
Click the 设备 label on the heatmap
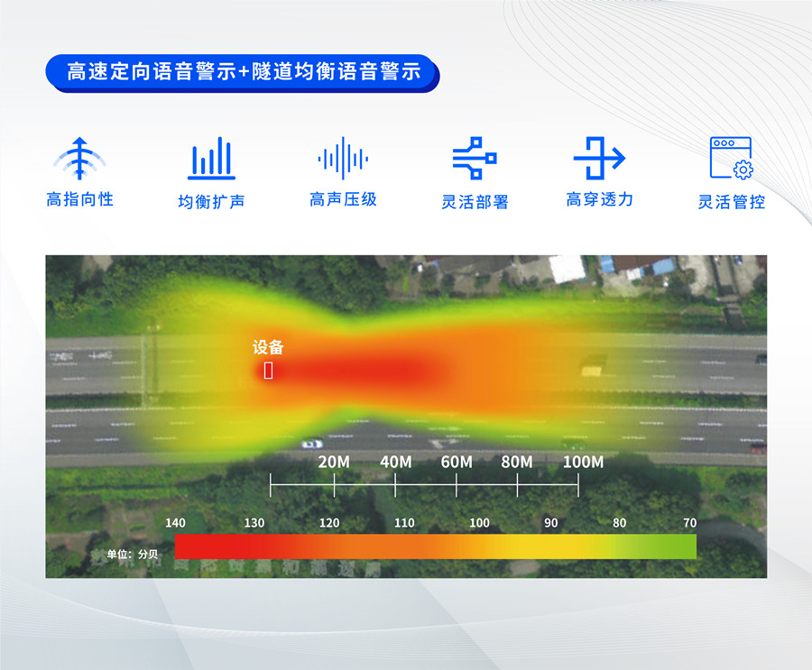click(268, 347)
